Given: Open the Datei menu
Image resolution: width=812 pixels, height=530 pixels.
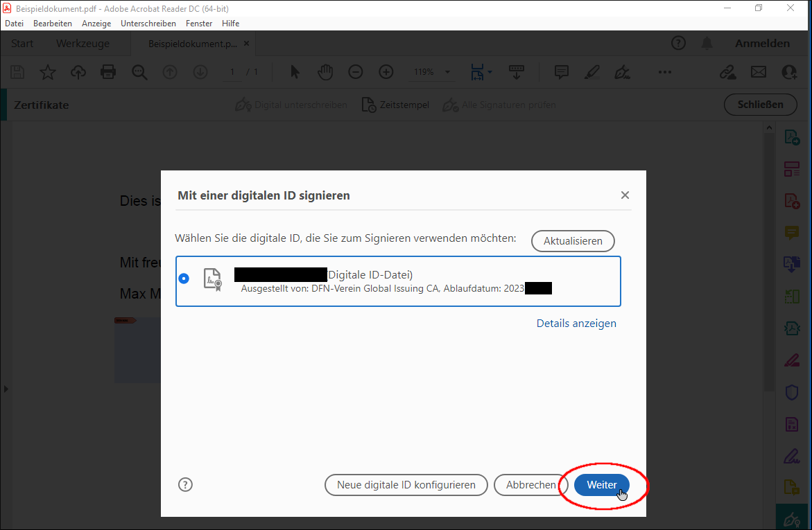Looking at the screenshot, I should point(15,24).
